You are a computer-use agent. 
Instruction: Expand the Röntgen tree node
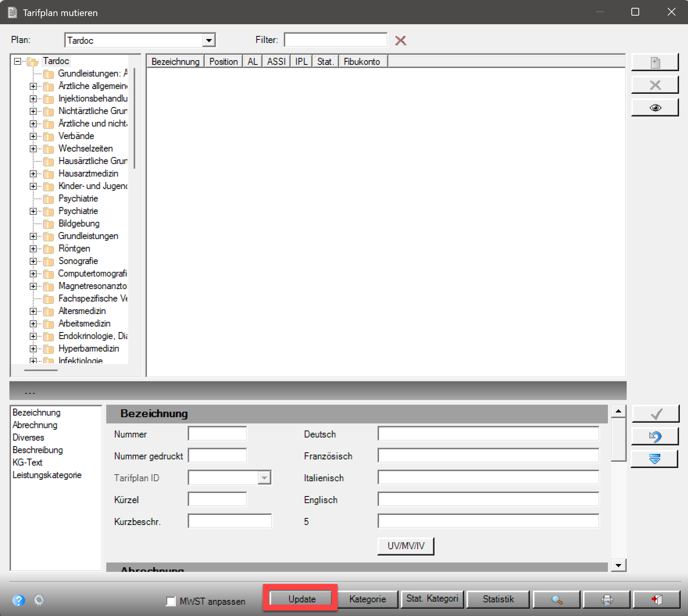click(x=33, y=249)
